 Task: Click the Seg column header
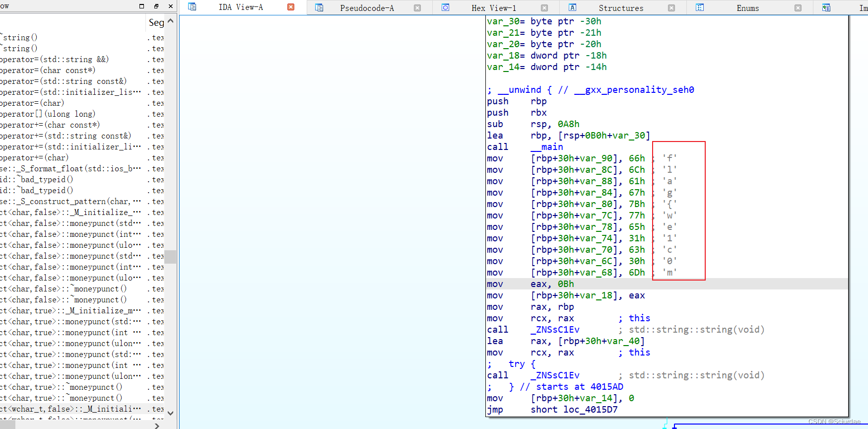click(156, 22)
